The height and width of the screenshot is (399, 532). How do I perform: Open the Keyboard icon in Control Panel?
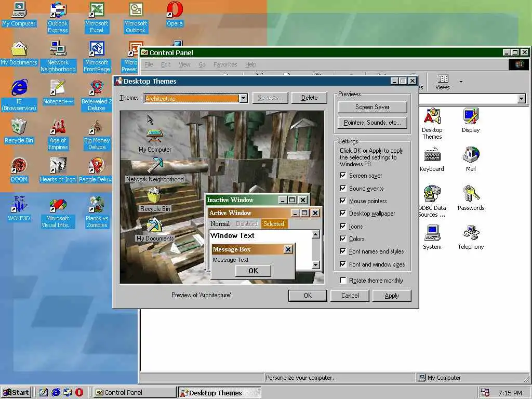pyautogui.click(x=432, y=159)
